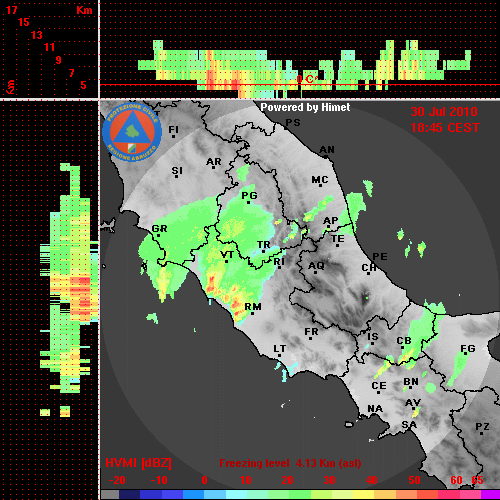
Task: Click the '30' dBZ scale label
Action: pyautogui.click(x=329, y=480)
